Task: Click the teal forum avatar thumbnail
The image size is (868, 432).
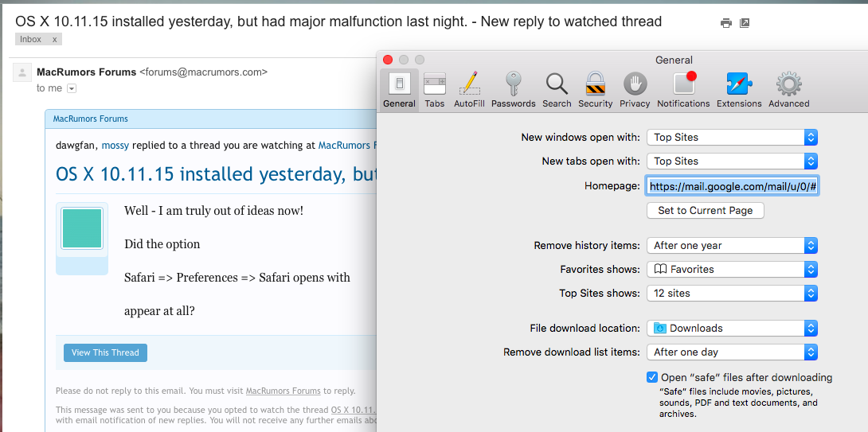Action: click(82, 228)
